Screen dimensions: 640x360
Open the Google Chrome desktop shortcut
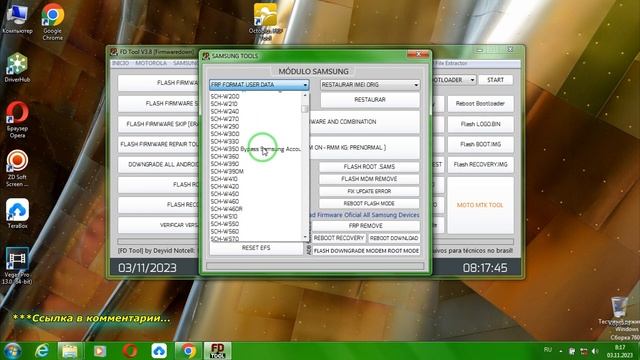53,22
